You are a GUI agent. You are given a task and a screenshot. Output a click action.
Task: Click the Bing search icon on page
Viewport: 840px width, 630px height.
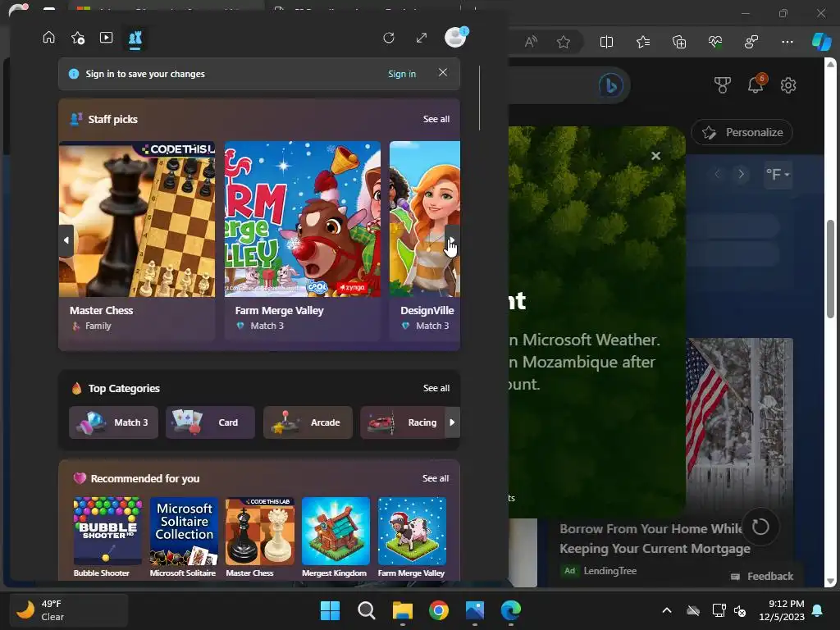click(x=610, y=85)
